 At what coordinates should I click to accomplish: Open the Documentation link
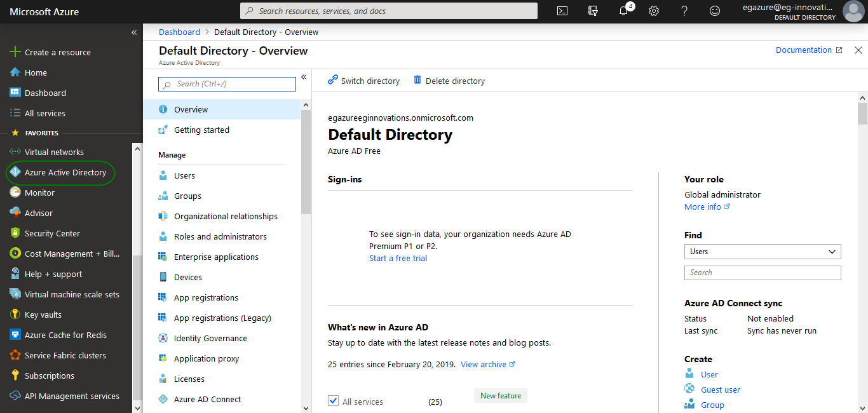click(809, 50)
